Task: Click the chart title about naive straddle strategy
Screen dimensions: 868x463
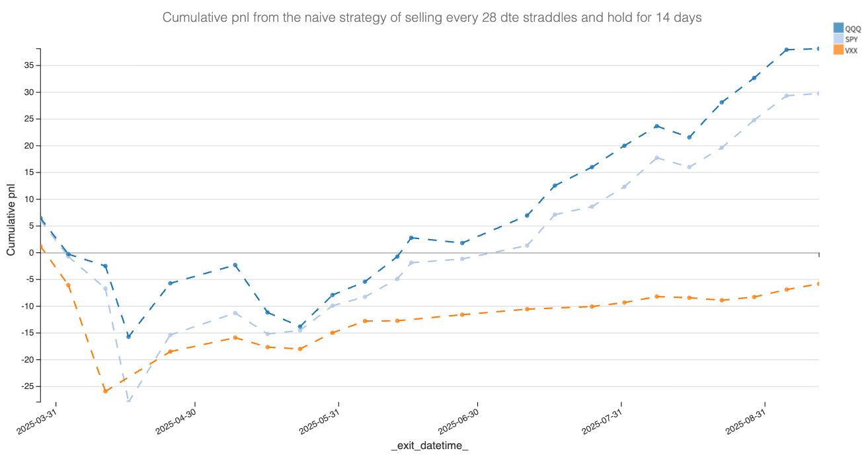Action: click(x=432, y=18)
